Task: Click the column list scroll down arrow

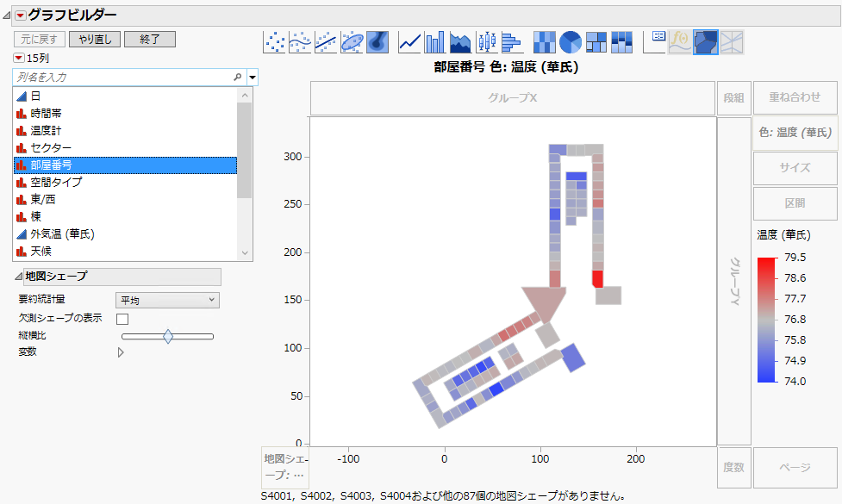Action: point(245,252)
